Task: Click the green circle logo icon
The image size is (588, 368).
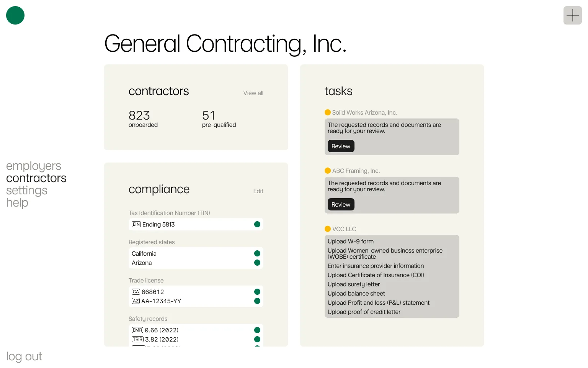Action: coord(15,15)
